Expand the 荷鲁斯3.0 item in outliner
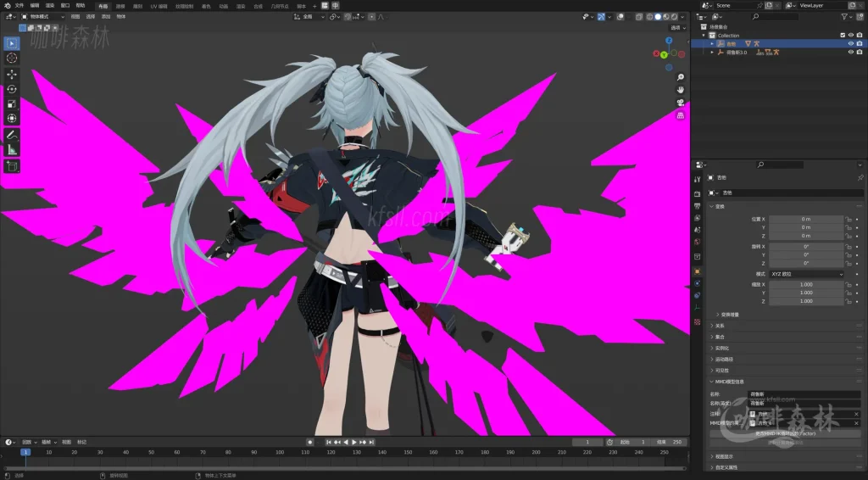The image size is (868, 480). coord(712,52)
